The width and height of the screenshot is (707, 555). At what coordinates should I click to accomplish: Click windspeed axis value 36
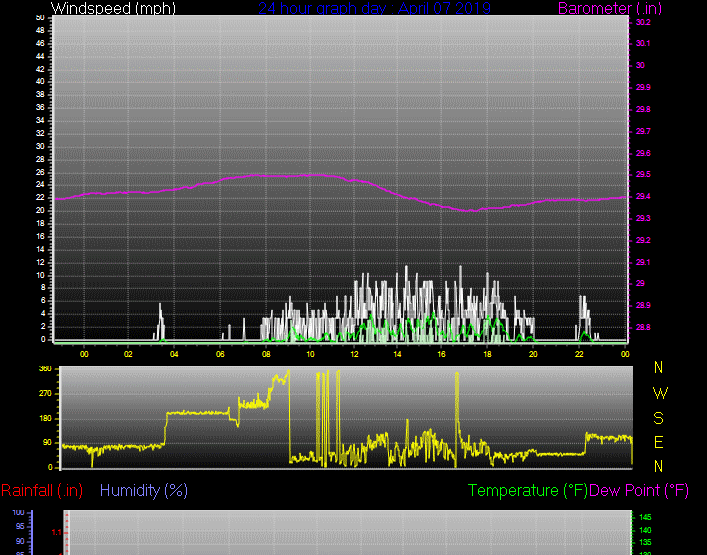click(x=40, y=107)
